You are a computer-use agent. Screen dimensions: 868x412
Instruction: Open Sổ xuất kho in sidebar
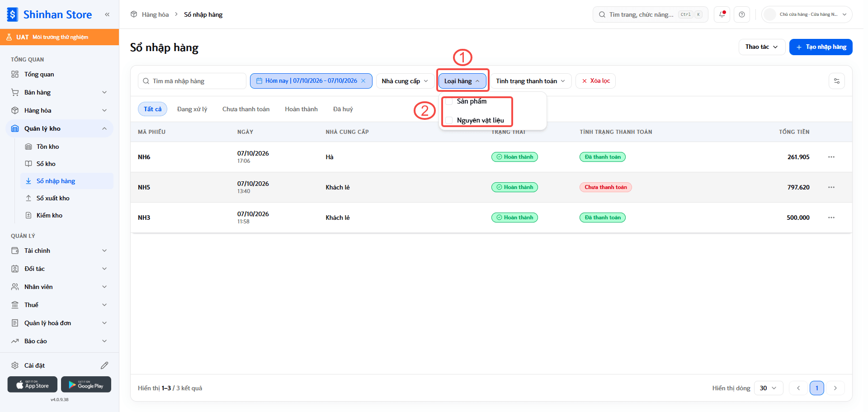tap(67, 198)
